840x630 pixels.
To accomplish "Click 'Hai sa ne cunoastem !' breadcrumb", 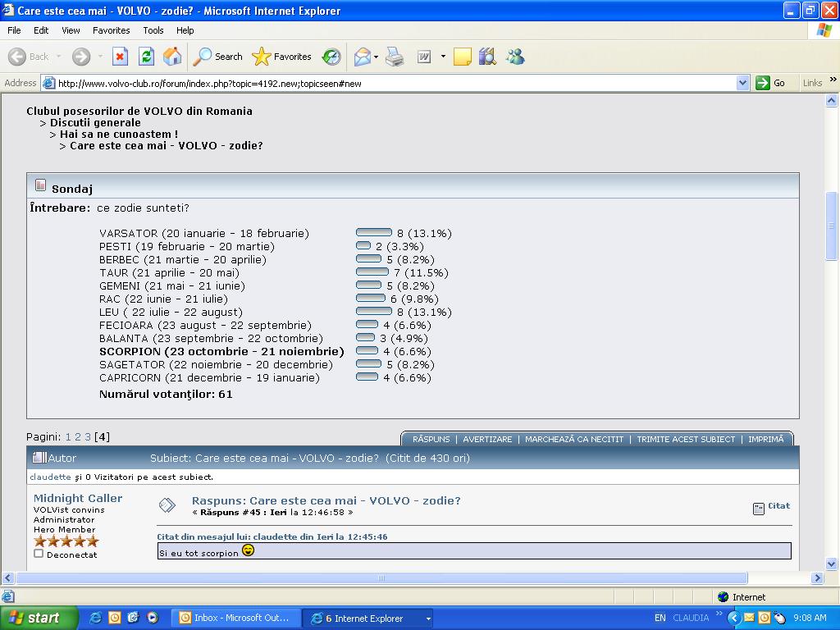I will coord(119,134).
